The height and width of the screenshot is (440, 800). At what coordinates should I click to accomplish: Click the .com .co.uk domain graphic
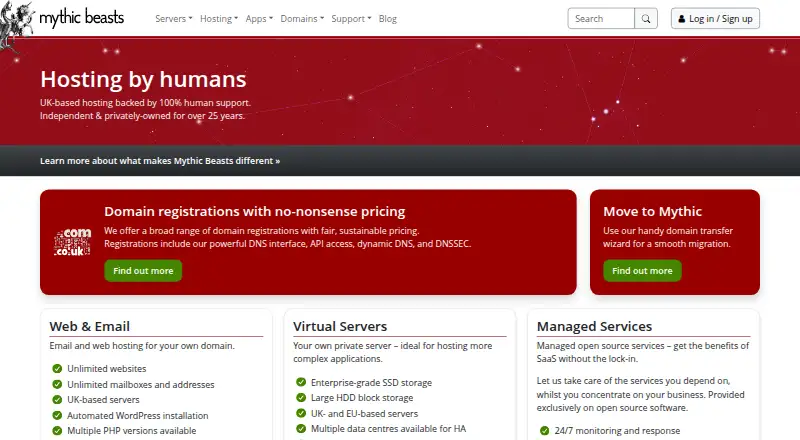coord(72,242)
